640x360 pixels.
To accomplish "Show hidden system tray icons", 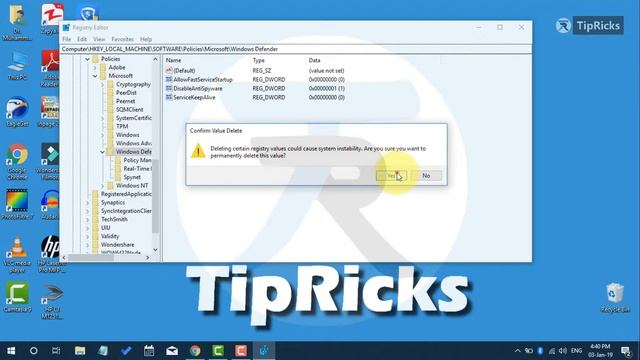I will [517, 351].
